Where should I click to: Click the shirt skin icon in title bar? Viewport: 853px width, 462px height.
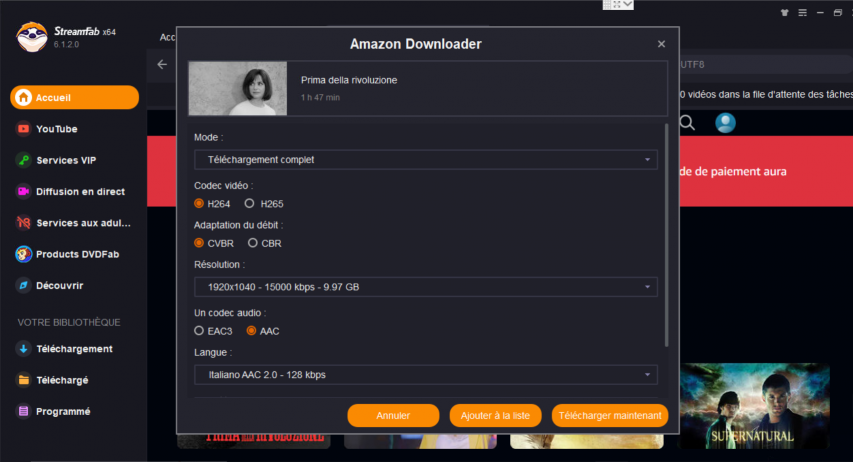pos(784,13)
